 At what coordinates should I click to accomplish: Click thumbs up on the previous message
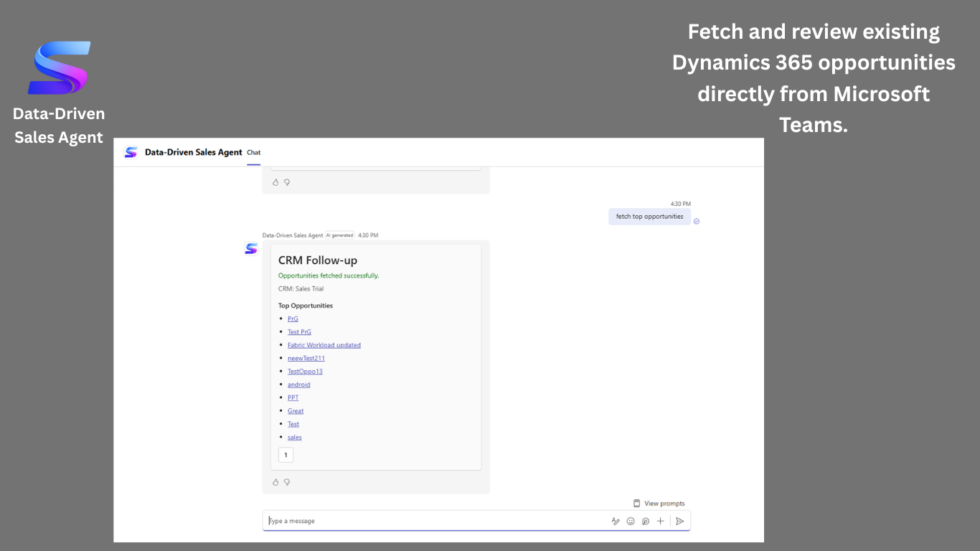point(275,182)
